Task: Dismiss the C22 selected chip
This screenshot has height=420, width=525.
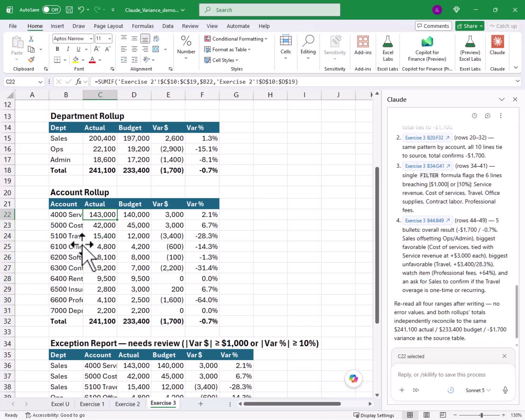Action: pyautogui.click(x=504, y=356)
